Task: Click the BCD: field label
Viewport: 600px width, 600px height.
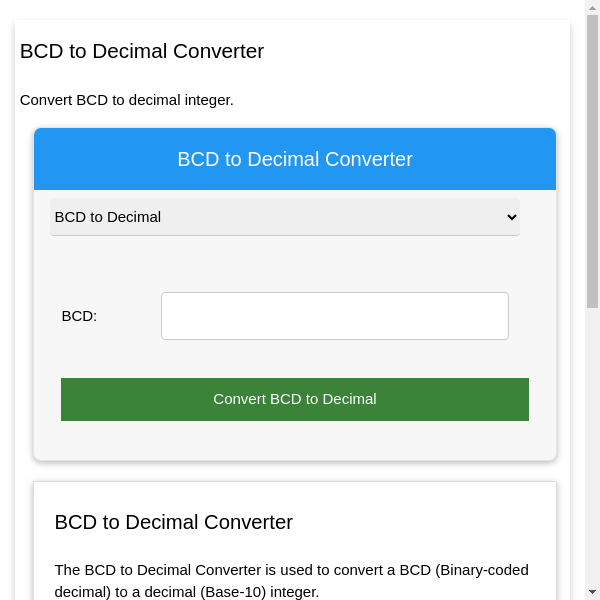Action: tap(79, 316)
